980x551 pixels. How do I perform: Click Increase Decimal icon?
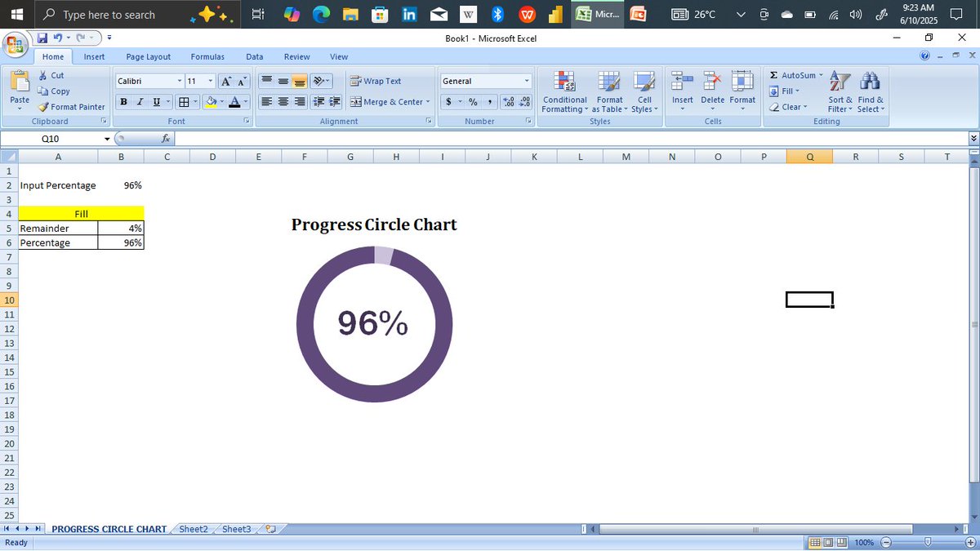[508, 102]
